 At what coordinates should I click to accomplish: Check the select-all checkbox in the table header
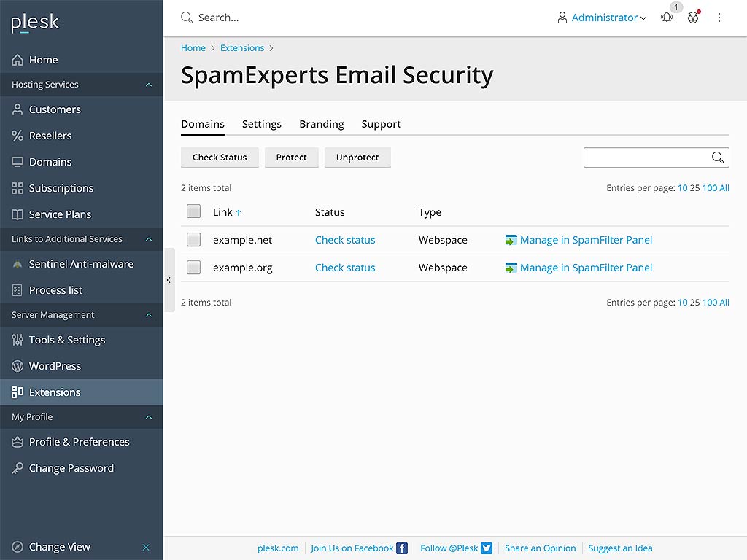click(x=193, y=211)
